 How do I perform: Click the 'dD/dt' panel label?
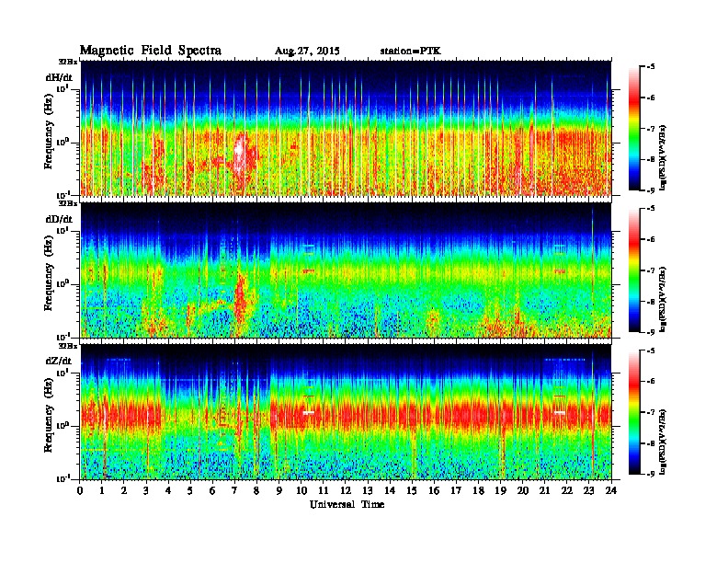pos(59,218)
